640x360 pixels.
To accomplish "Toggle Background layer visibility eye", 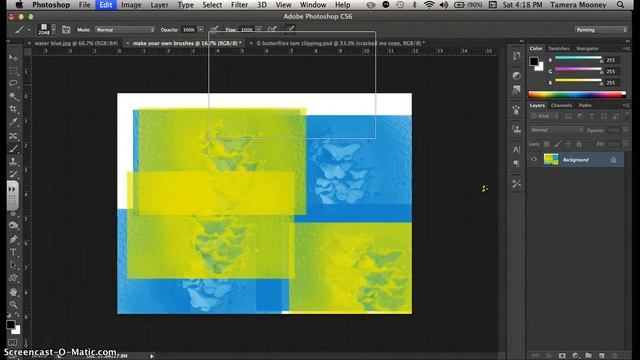I will [x=534, y=160].
